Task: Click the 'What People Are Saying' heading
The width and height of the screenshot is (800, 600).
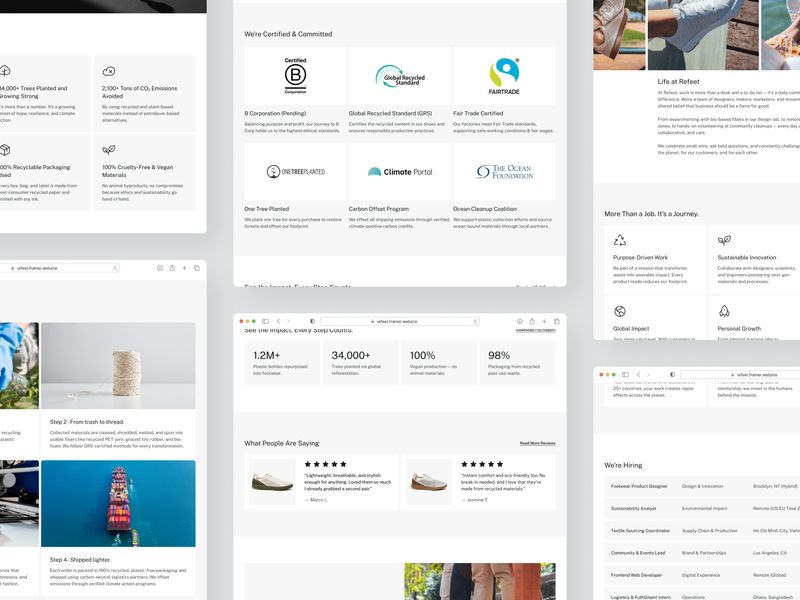Action: [282, 443]
